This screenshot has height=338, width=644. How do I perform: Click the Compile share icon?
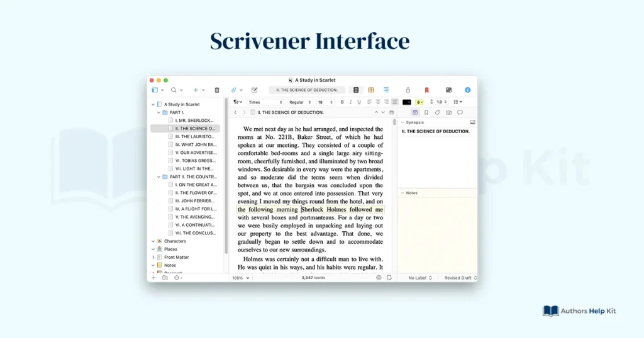408,90
